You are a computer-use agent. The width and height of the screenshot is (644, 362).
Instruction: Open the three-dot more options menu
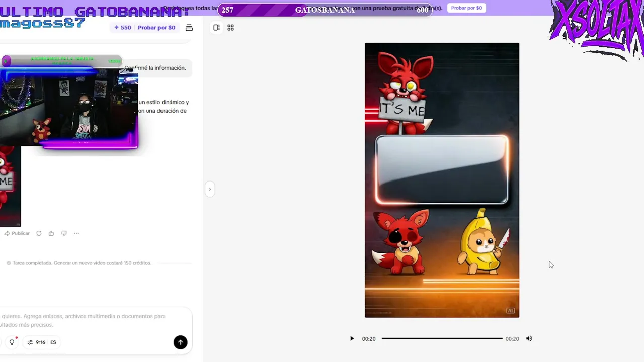pyautogui.click(x=76, y=233)
